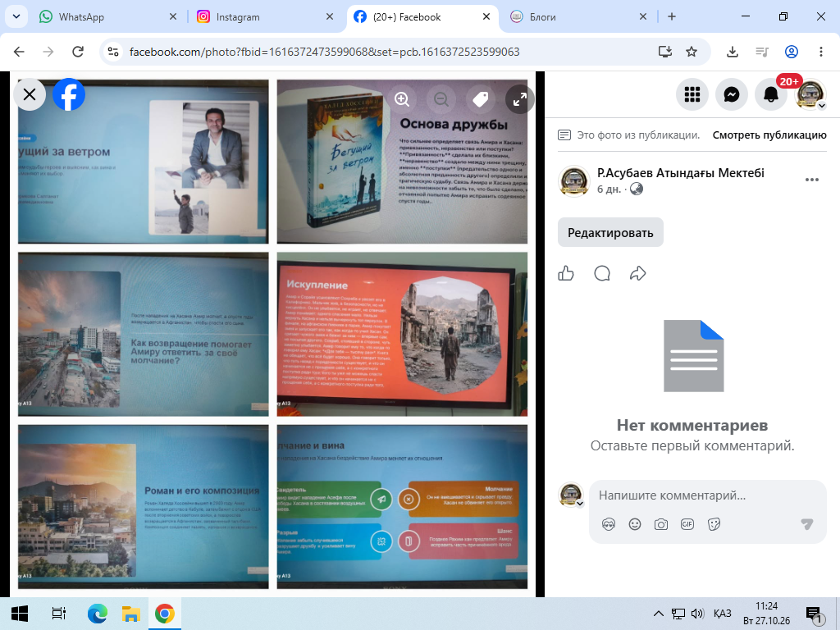Close the photo viewer with the X button
This screenshot has height=630, width=840.
[x=30, y=95]
